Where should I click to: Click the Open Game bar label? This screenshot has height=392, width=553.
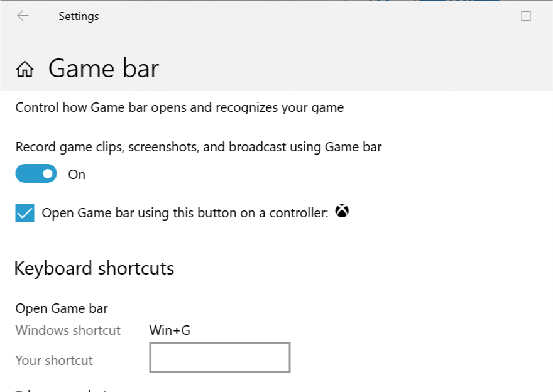coord(62,308)
